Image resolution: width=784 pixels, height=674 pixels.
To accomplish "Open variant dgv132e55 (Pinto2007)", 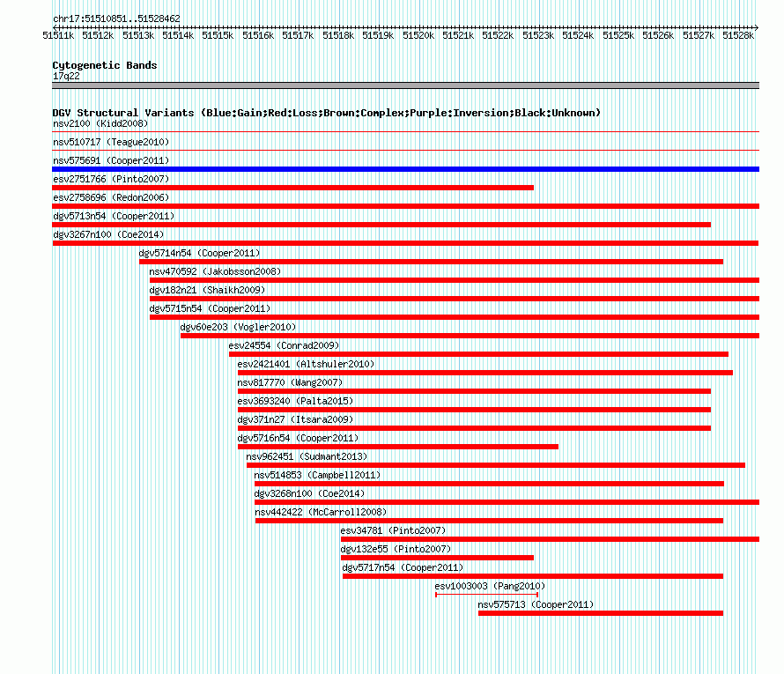I will coord(396,549).
